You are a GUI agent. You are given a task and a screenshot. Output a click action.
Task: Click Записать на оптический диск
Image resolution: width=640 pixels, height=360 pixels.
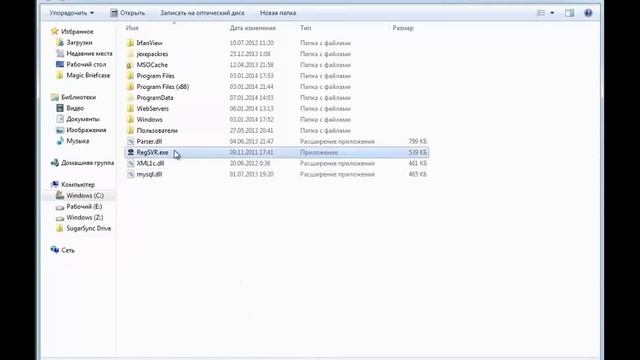pos(202,13)
